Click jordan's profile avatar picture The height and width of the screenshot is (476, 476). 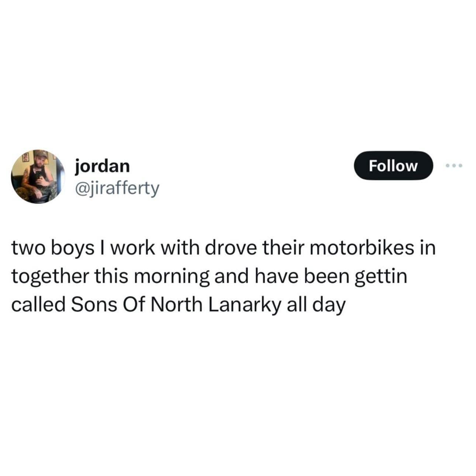38,176
